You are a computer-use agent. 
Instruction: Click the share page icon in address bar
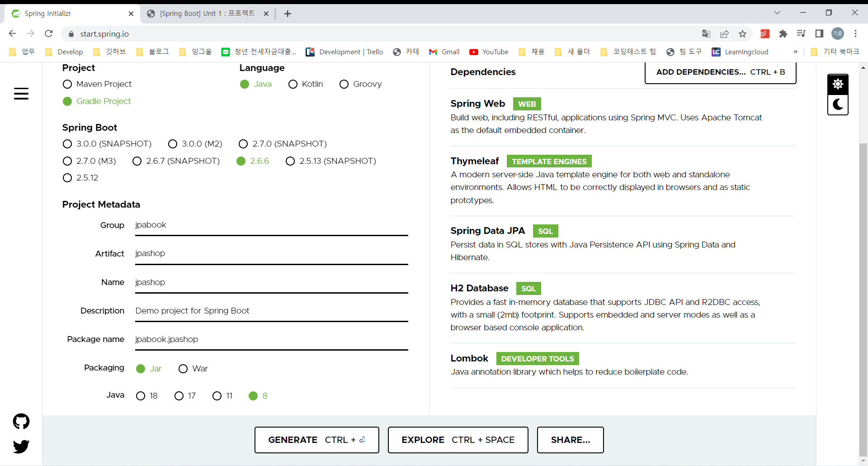tap(725, 33)
